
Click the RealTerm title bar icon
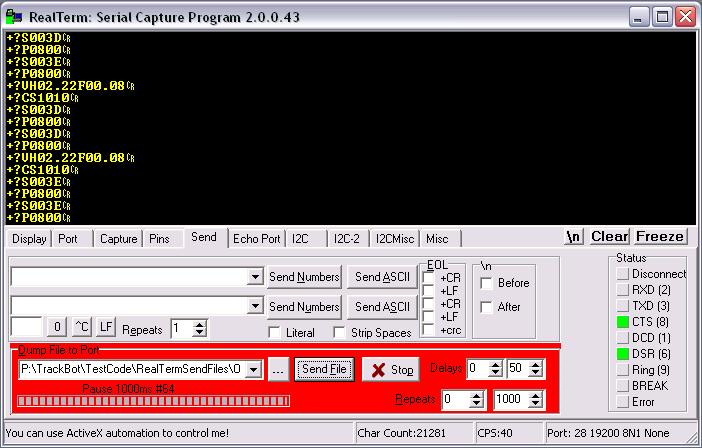point(12,15)
